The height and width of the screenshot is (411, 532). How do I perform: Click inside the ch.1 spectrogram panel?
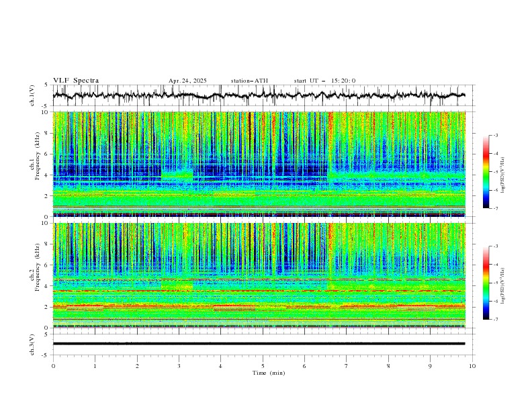[259, 164]
